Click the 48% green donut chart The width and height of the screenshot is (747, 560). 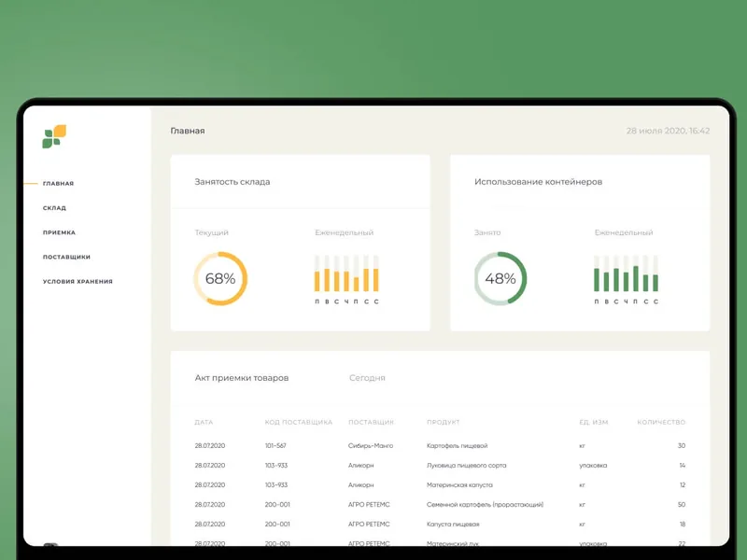click(500, 278)
